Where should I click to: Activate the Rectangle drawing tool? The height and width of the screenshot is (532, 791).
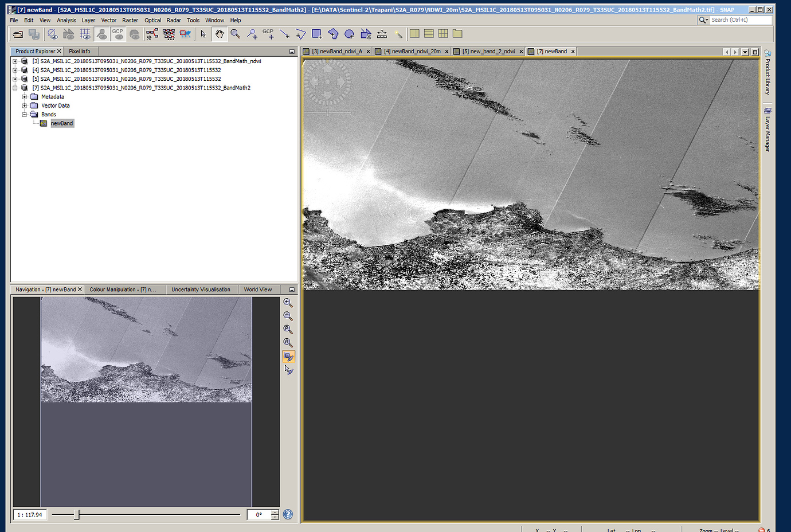tap(316, 34)
